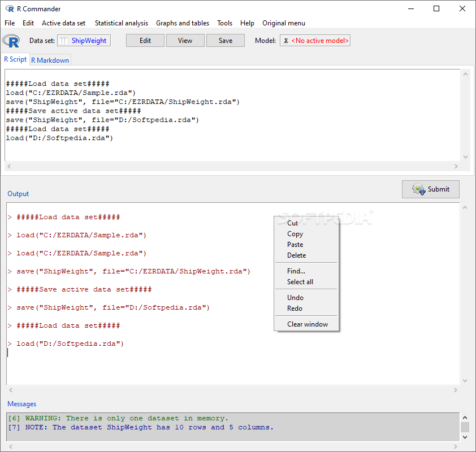Click the script pane scroll up arrow
Viewport: 476px width, 452px height.
(465, 75)
